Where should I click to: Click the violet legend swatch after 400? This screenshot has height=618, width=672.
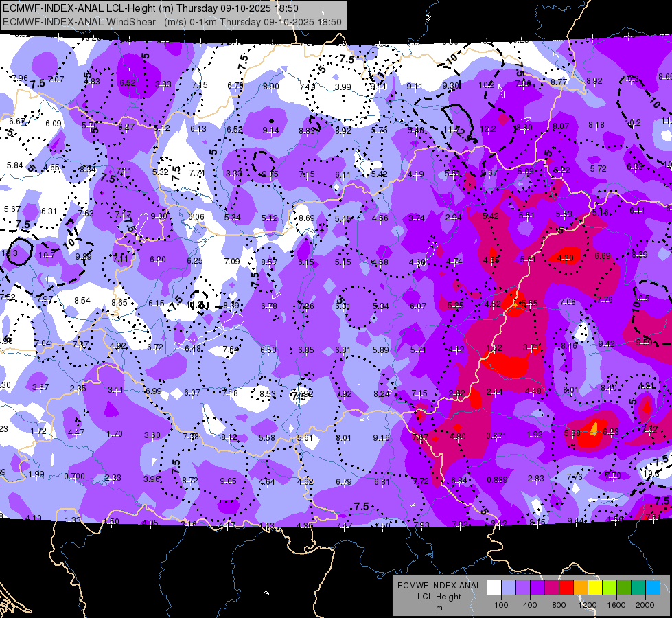point(537,587)
